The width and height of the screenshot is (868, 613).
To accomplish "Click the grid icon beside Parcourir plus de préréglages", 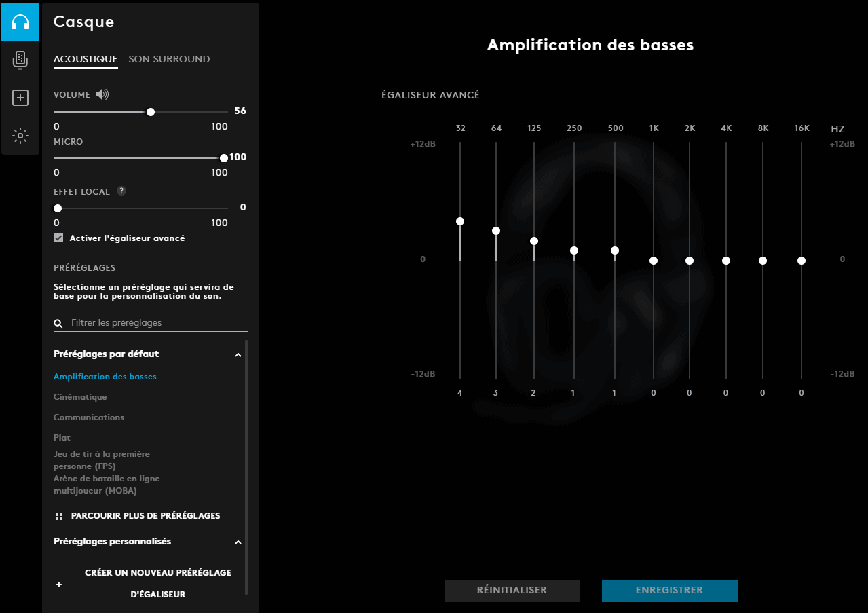I will pos(58,517).
